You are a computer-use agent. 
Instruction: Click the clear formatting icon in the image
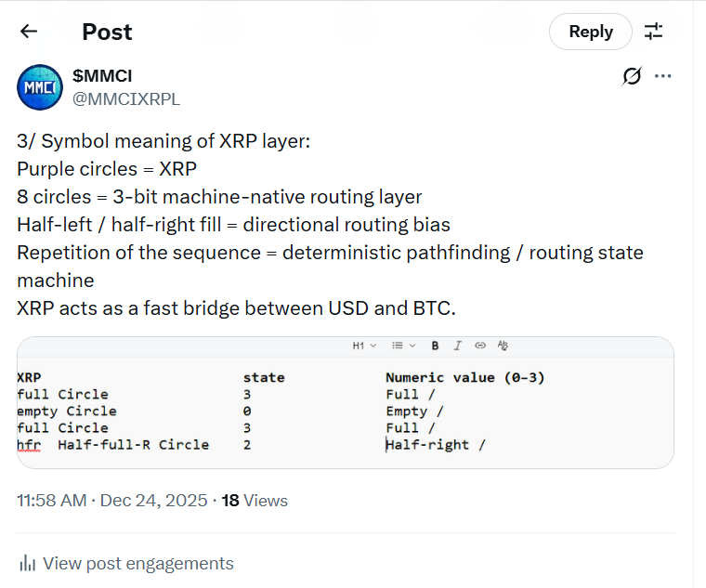click(x=503, y=346)
